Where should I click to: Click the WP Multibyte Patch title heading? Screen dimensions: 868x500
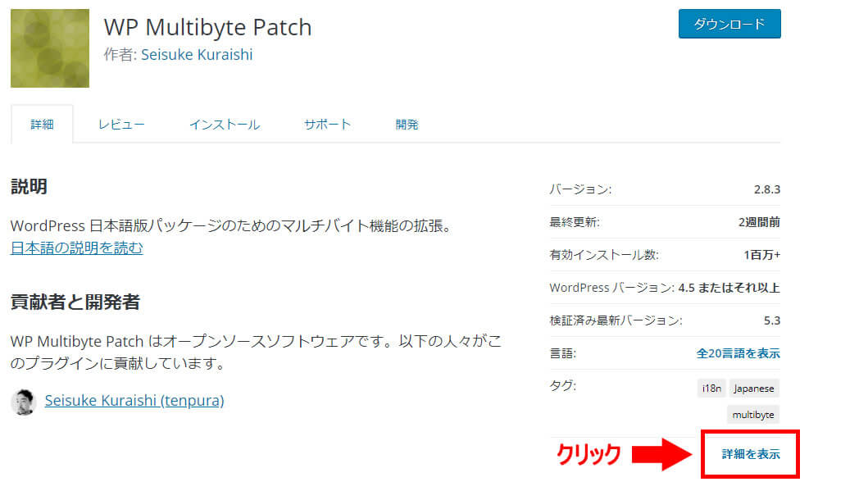click(x=207, y=27)
